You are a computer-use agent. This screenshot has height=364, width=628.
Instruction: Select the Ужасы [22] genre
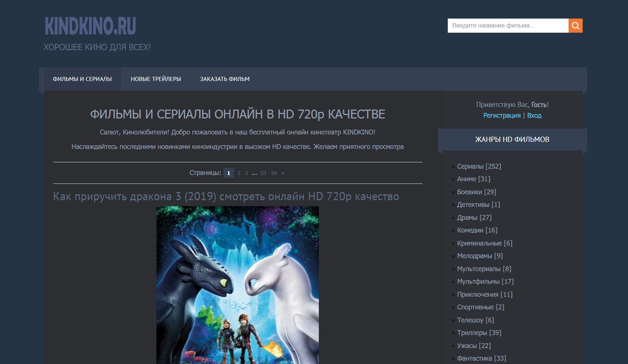[474, 346]
